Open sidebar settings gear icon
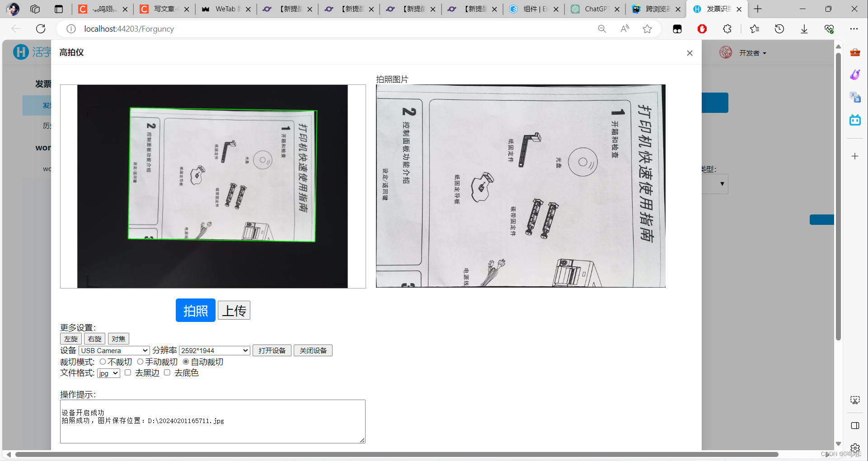 point(855,448)
